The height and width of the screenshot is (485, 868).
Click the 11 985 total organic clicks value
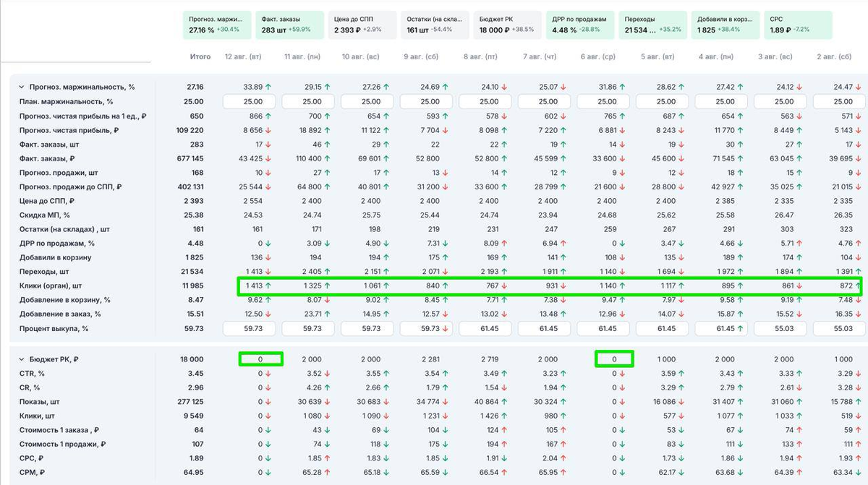pos(192,286)
